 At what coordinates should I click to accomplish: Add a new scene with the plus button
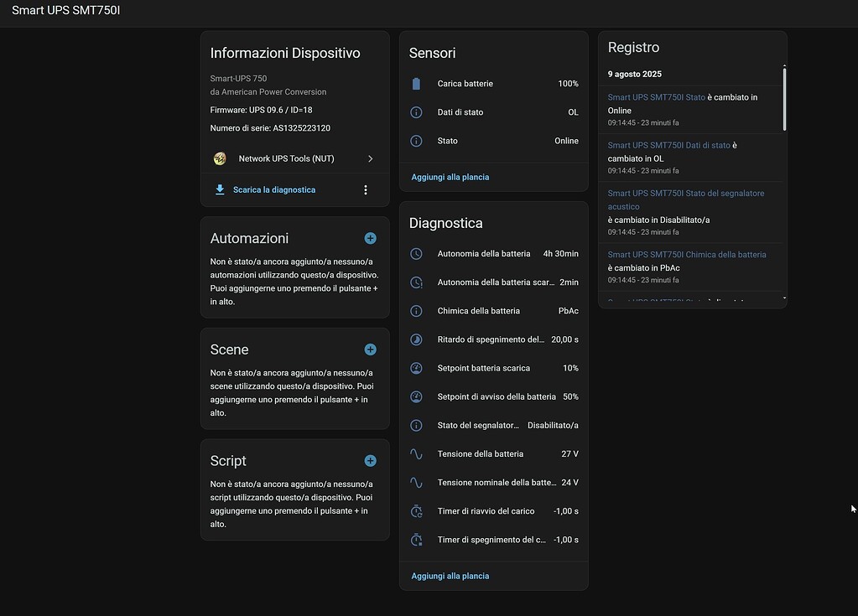tap(370, 349)
